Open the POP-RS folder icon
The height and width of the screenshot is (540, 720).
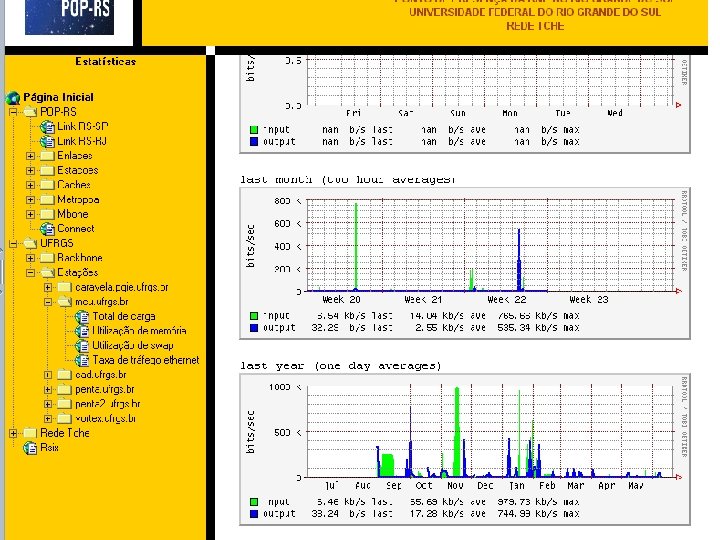(31, 112)
